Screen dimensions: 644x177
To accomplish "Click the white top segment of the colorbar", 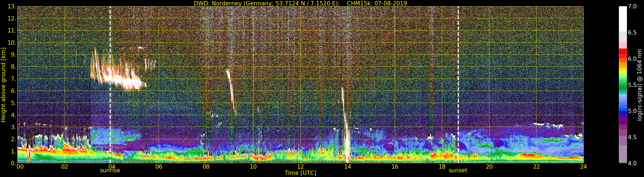I will 623,19.
